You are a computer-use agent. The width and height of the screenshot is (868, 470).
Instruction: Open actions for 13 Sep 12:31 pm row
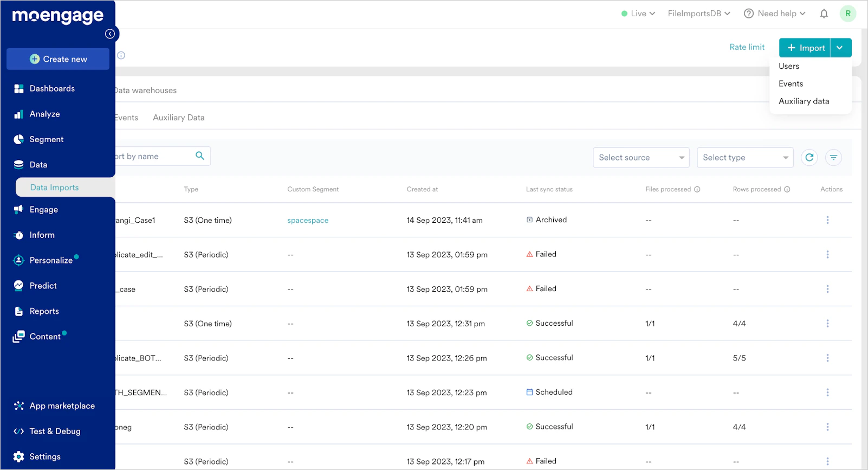pyautogui.click(x=827, y=324)
